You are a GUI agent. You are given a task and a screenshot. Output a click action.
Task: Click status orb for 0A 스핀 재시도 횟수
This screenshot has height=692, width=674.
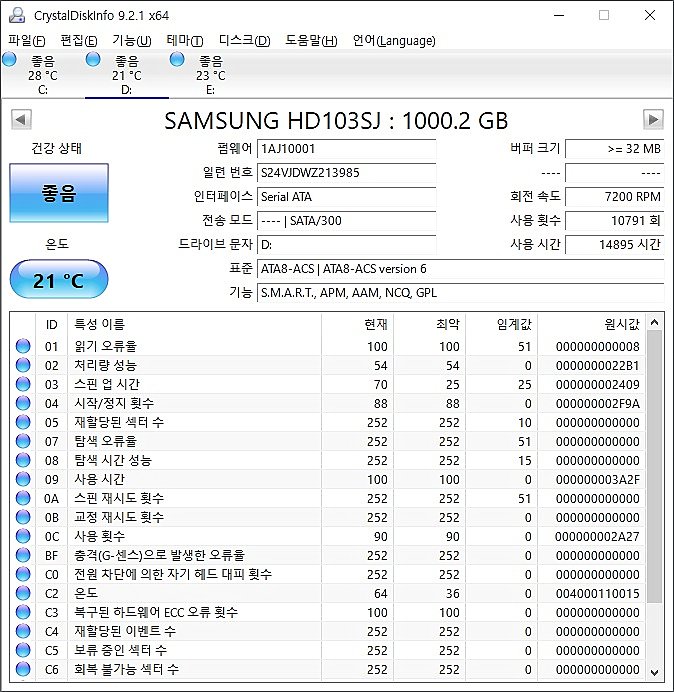(x=23, y=498)
